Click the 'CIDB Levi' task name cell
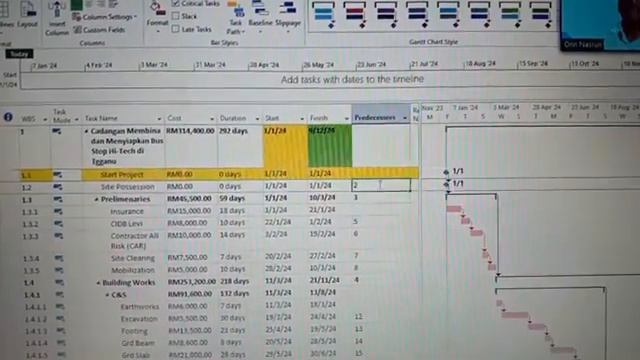 [127, 224]
